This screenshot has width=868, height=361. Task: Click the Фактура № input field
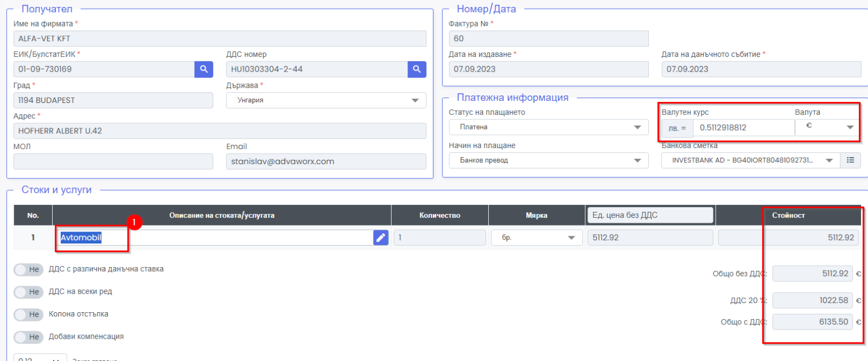click(548, 38)
